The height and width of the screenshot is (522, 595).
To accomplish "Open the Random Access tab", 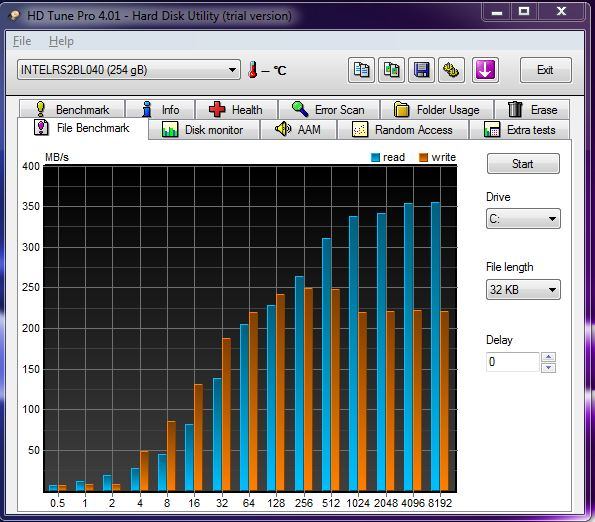I will [x=403, y=130].
